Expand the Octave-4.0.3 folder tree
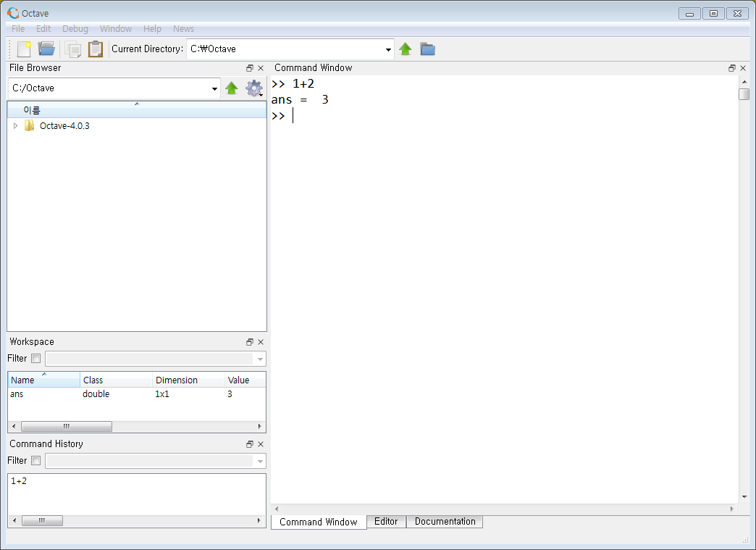The image size is (756, 550). click(x=15, y=126)
